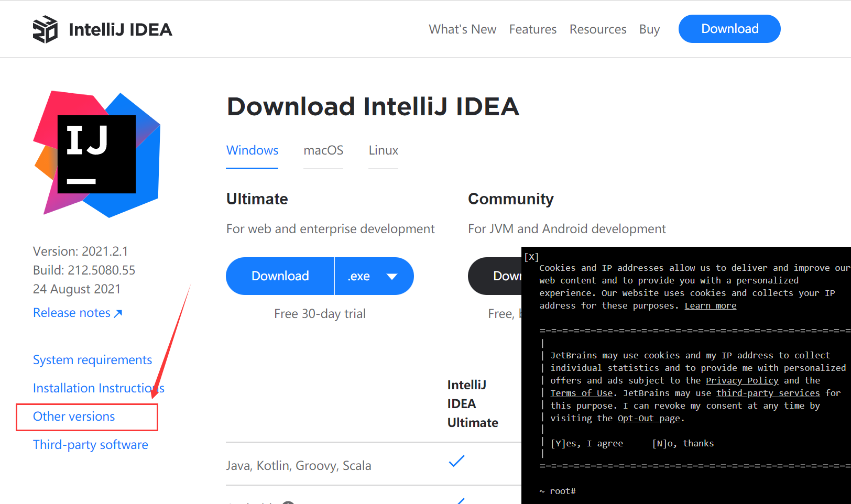Open the third-party services link

(768, 393)
